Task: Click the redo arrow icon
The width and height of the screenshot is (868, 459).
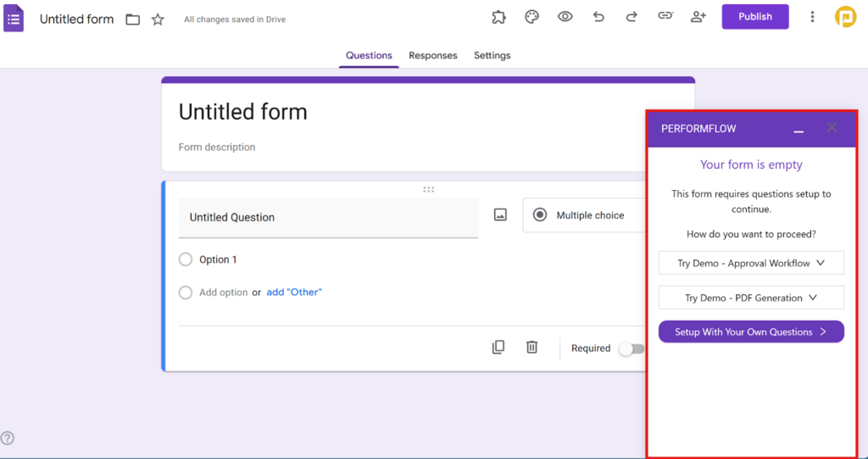Action: coord(632,17)
